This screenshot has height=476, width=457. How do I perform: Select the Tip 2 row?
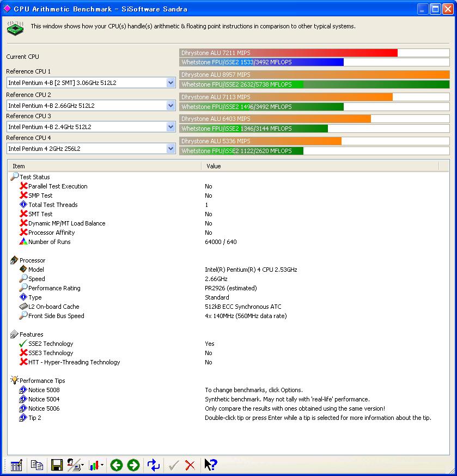coord(228,418)
